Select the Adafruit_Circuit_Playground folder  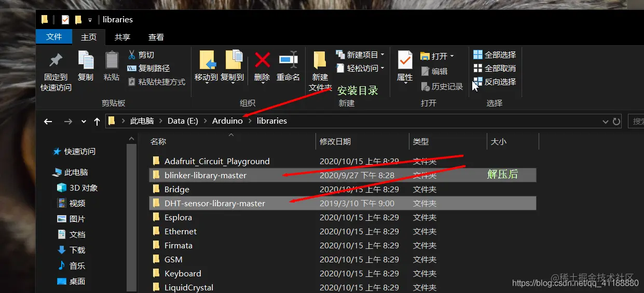(x=342, y=161)
